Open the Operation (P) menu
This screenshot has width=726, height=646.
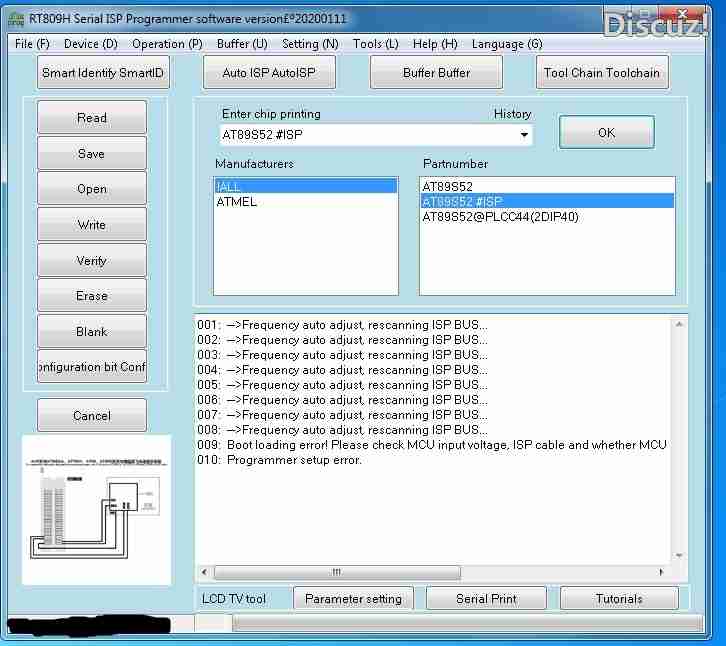(x=167, y=44)
